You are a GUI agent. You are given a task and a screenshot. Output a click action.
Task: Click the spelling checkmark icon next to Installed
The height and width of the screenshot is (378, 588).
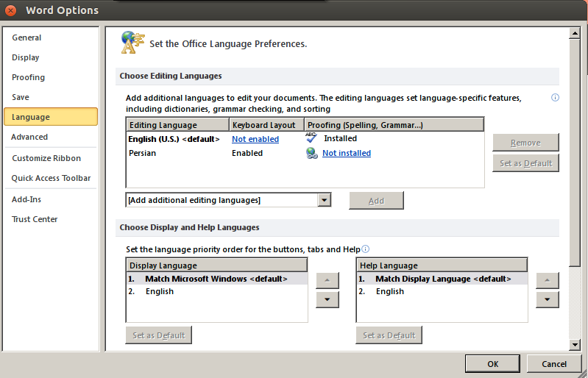click(311, 138)
